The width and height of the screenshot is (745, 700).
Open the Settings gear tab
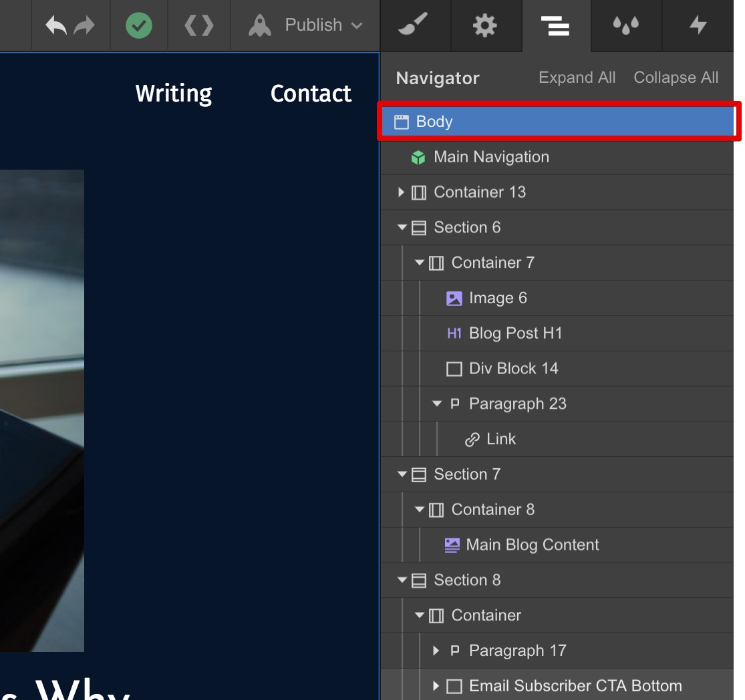485,25
